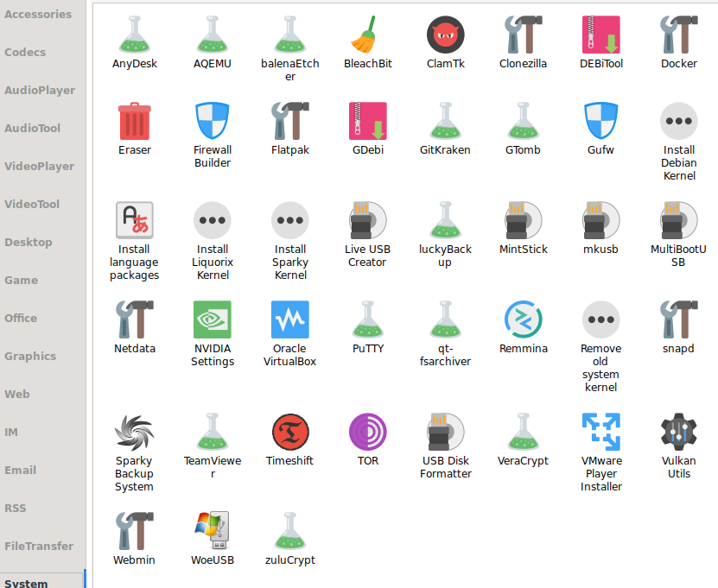
Task: Click the WoeUSB Windows icon
Action: (213, 531)
